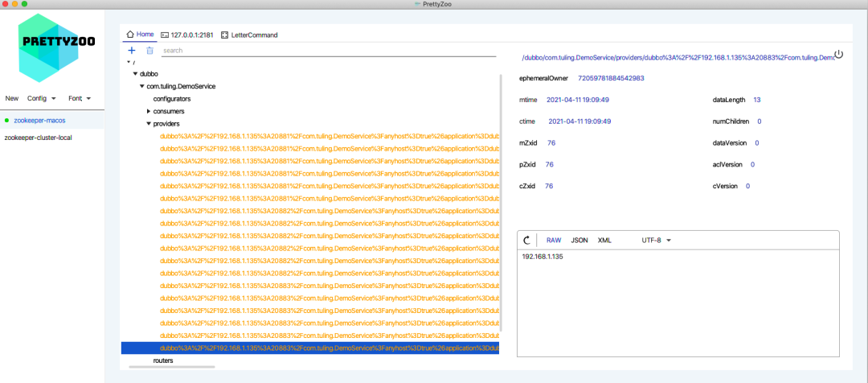Click the ephemeralOwner label

(543, 78)
